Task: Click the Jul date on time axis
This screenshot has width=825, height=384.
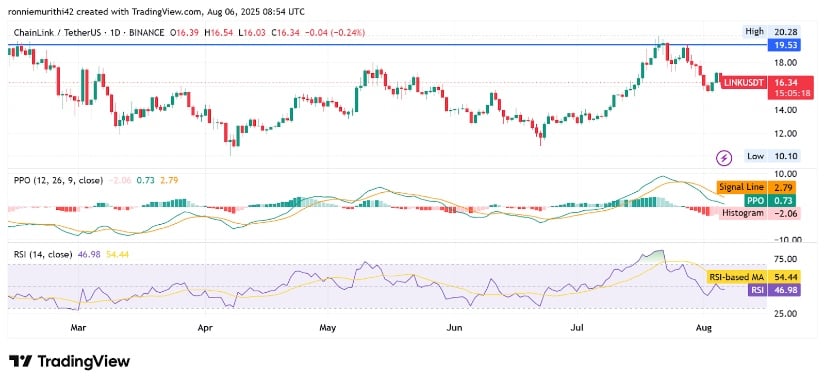Action: coord(578,328)
